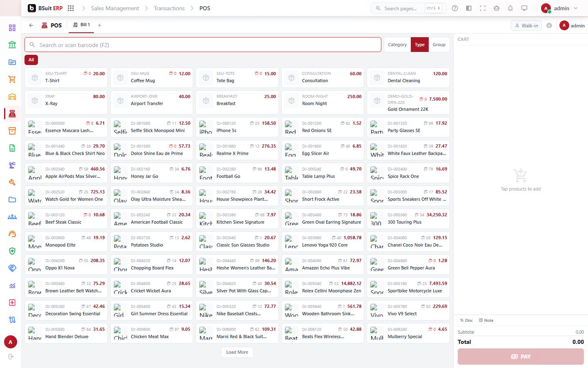Switch product filter to Group

tap(439, 45)
